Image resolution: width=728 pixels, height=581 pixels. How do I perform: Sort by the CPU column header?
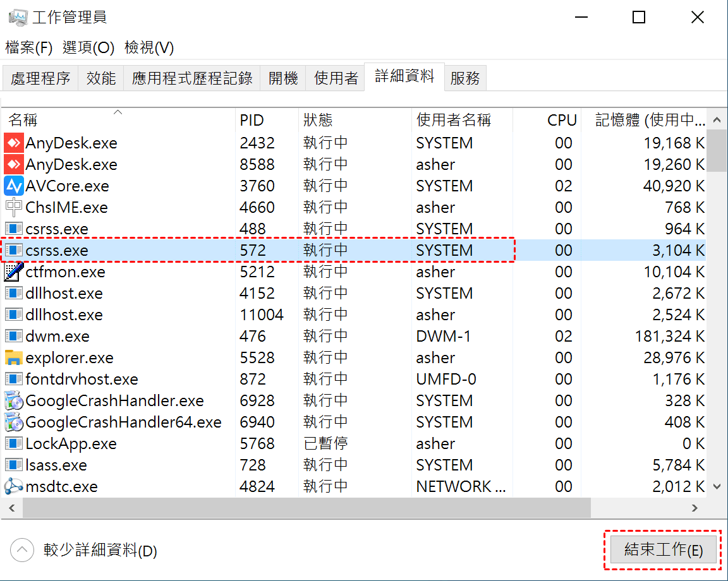coord(547,120)
